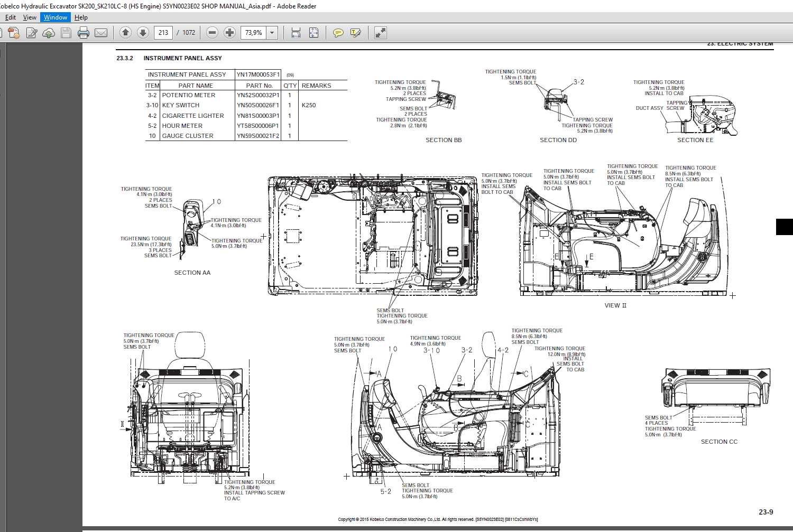The height and width of the screenshot is (532, 793).
Task: Click the cloud upload icon
Action: [x=49, y=33]
